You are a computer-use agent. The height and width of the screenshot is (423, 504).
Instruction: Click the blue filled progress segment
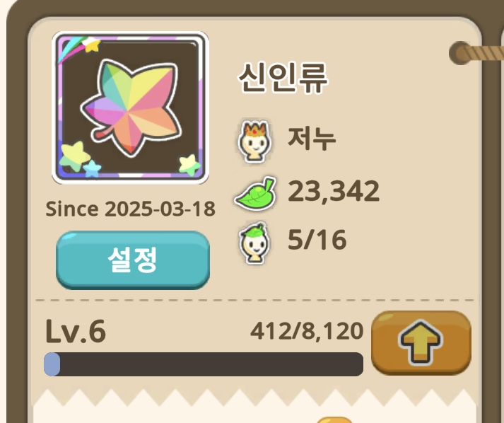pos(52,364)
